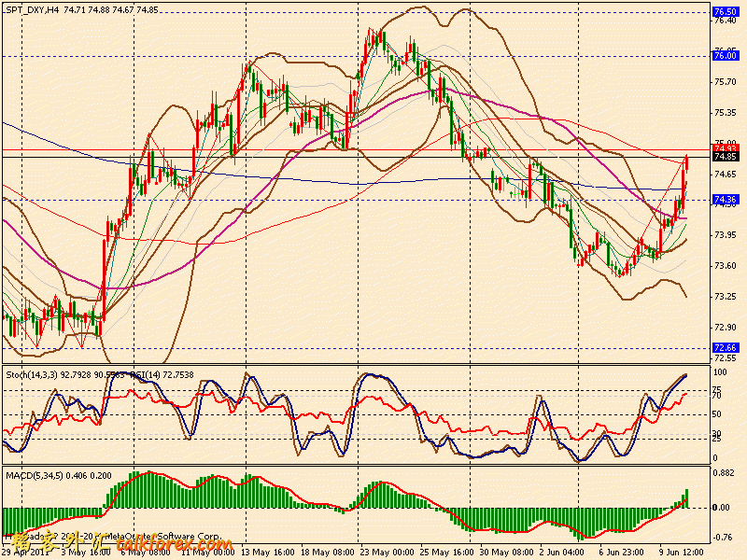Click the 73.60 price axis label
This screenshot has height=560, width=747.
[x=726, y=266]
